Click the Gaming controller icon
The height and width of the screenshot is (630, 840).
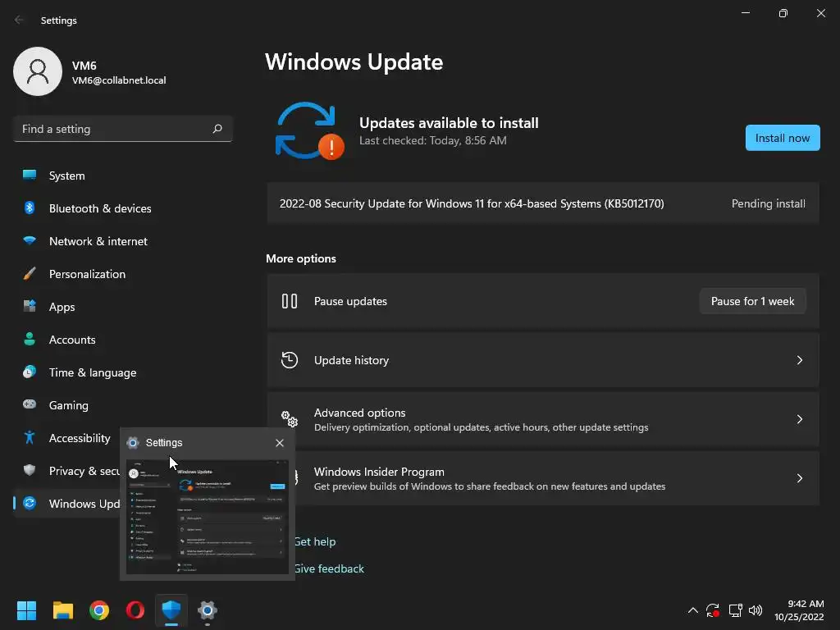[30, 404]
